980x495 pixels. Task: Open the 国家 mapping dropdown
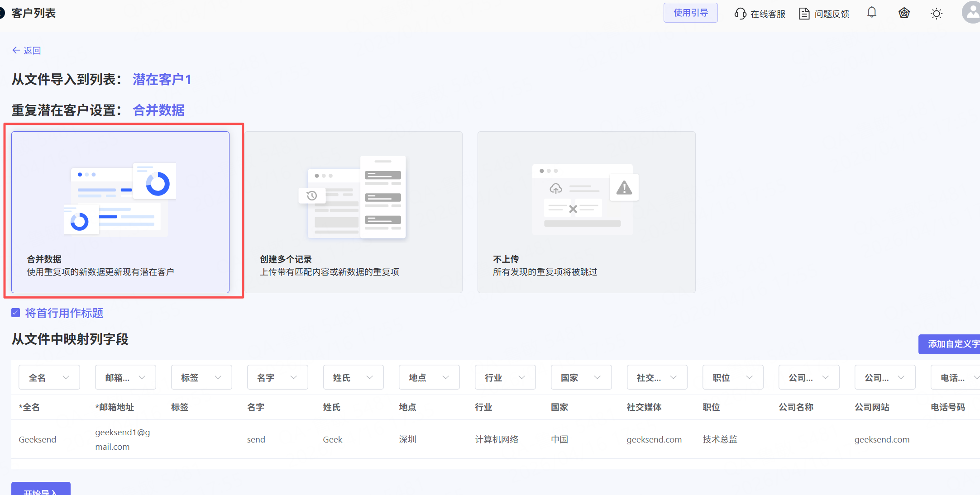(x=581, y=377)
